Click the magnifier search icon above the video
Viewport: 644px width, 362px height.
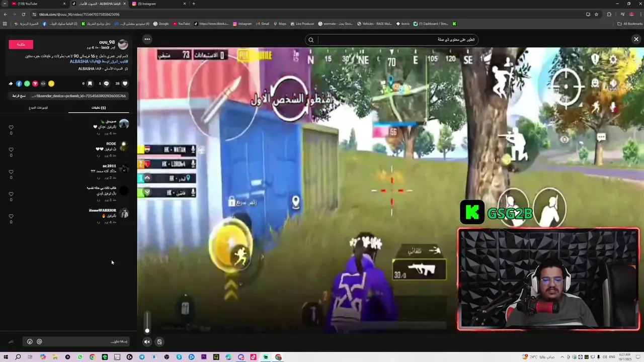[311, 40]
